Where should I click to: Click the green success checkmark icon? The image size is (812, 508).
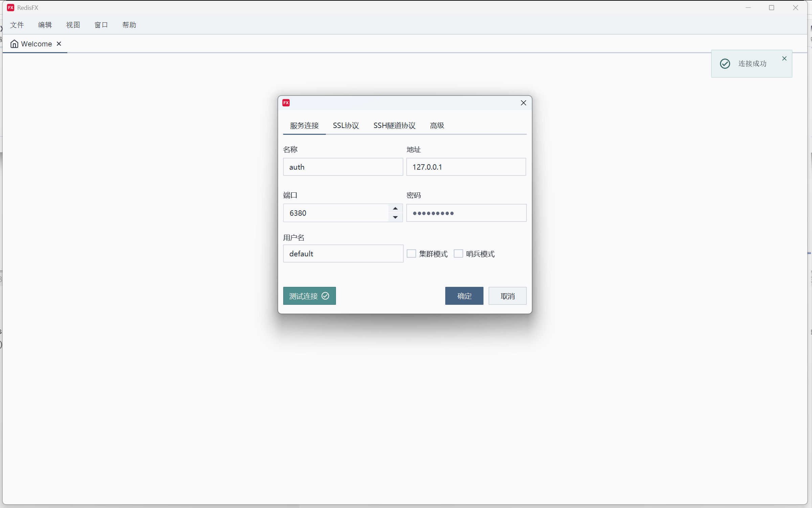pos(725,64)
